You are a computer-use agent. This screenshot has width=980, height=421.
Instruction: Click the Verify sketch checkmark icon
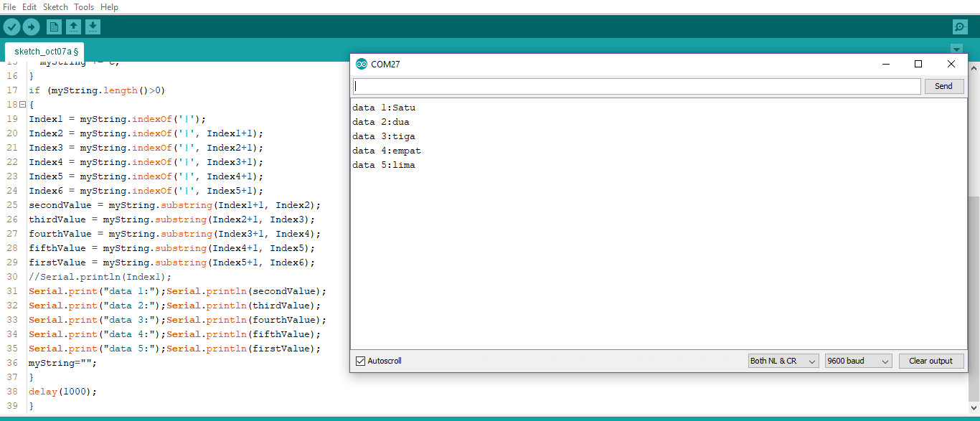12,27
